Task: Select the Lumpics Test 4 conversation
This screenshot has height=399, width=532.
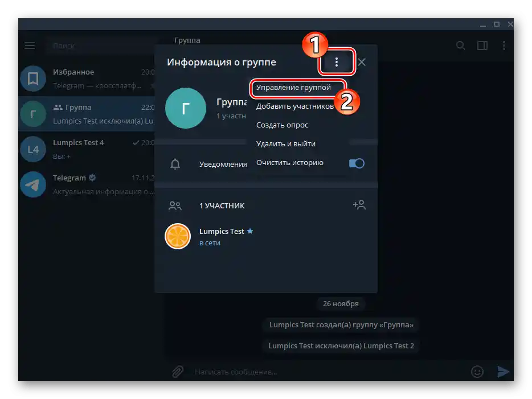Action: click(x=85, y=149)
